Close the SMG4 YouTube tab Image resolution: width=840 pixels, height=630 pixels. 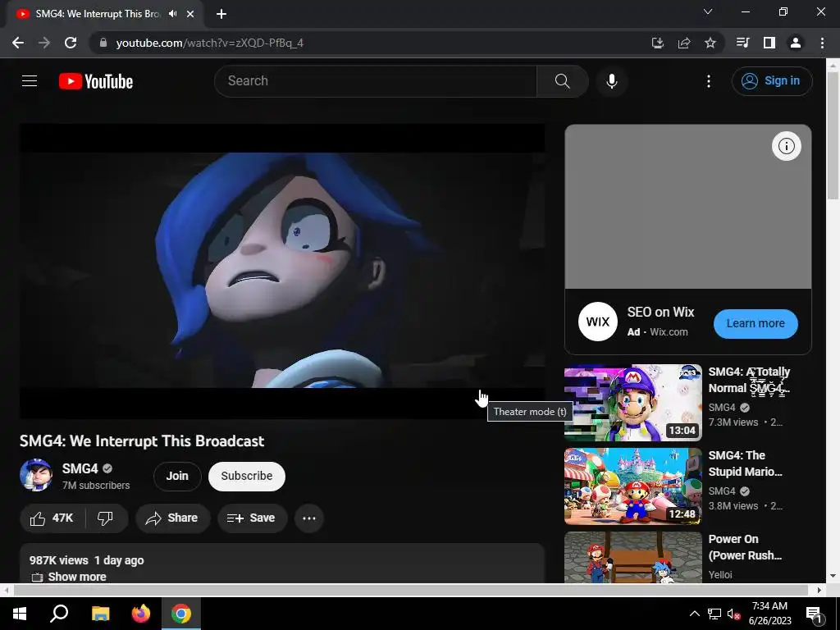(x=190, y=14)
